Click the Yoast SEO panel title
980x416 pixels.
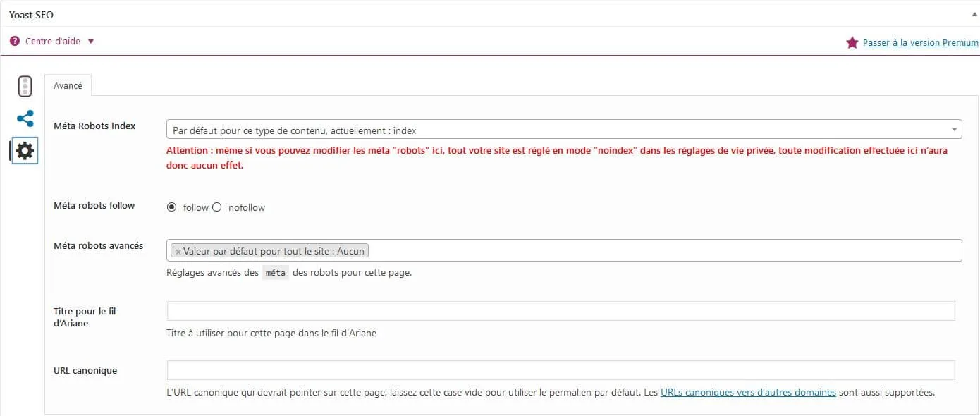pyautogui.click(x=31, y=15)
